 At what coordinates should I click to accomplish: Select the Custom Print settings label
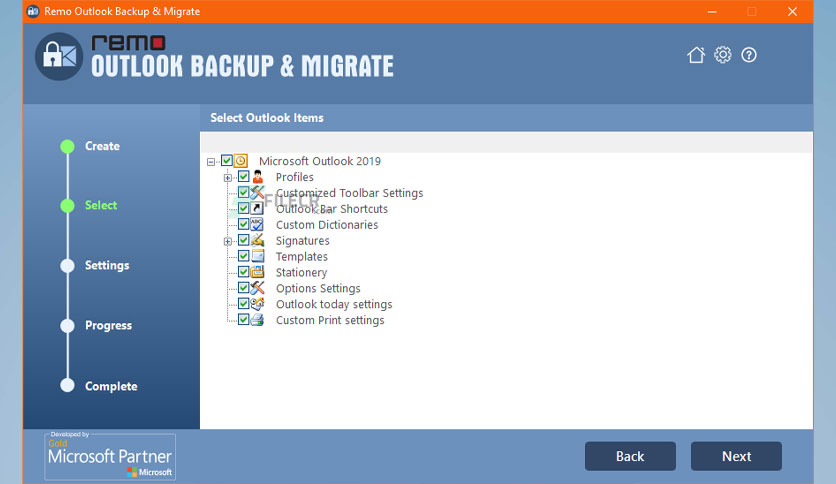[330, 320]
